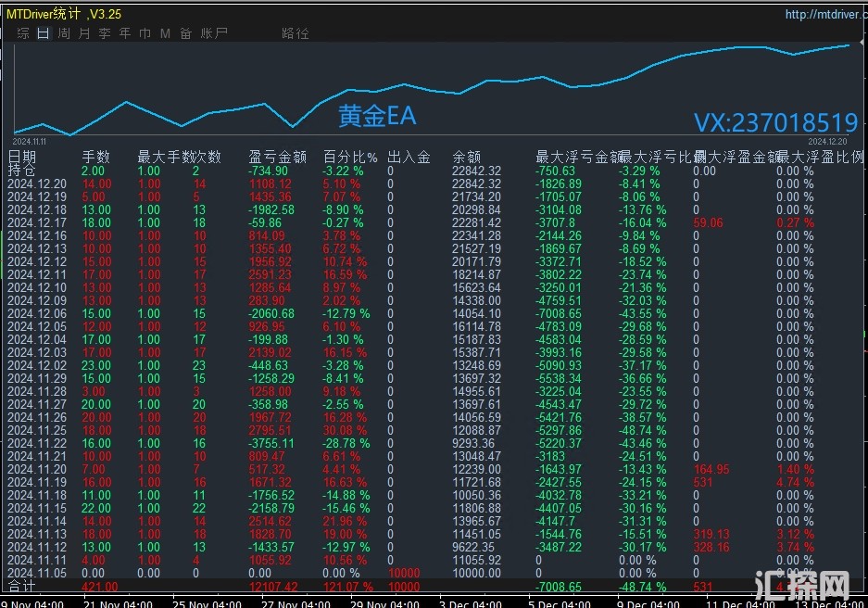Select the 持仓 open positions row
868x608 pixels.
coord(21,171)
